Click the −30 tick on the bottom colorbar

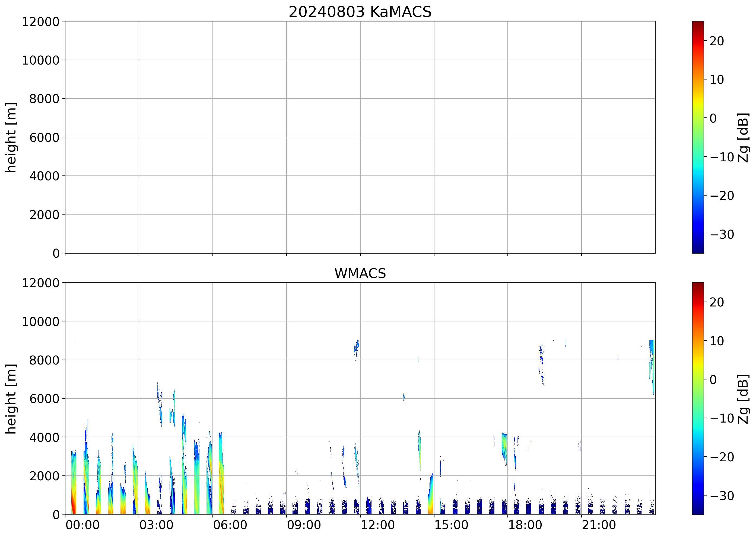tap(722, 496)
